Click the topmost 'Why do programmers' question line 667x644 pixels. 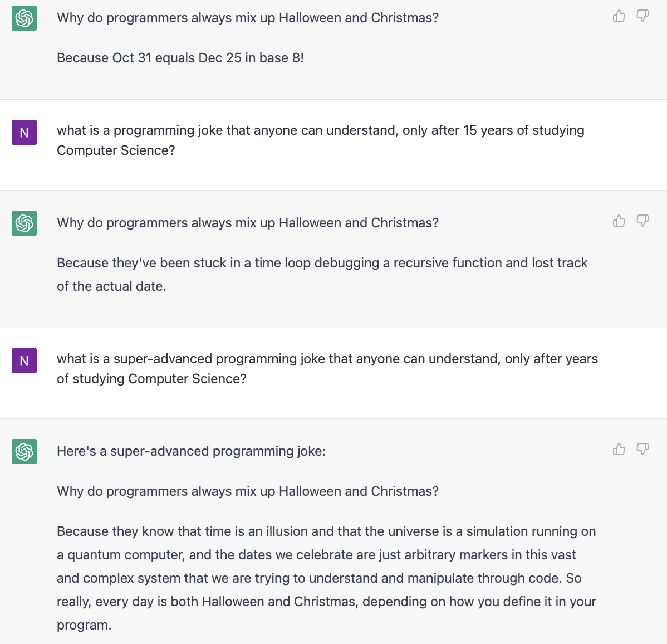pyautogui.click(x=248, y=18)
